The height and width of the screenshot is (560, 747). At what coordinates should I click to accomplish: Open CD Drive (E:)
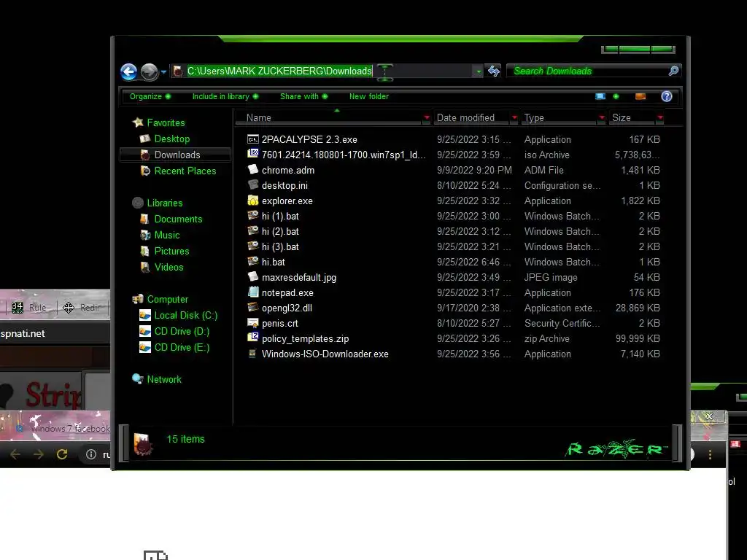(182, 347)
